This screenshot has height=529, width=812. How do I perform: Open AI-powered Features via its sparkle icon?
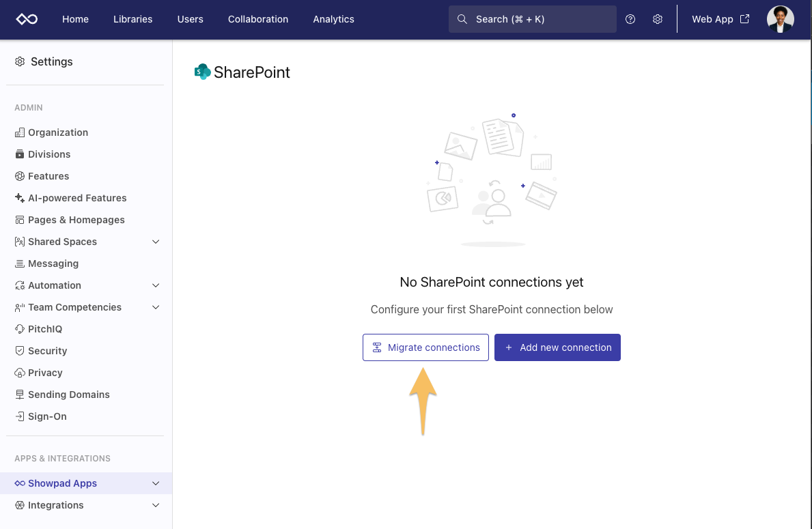(19, 197)
